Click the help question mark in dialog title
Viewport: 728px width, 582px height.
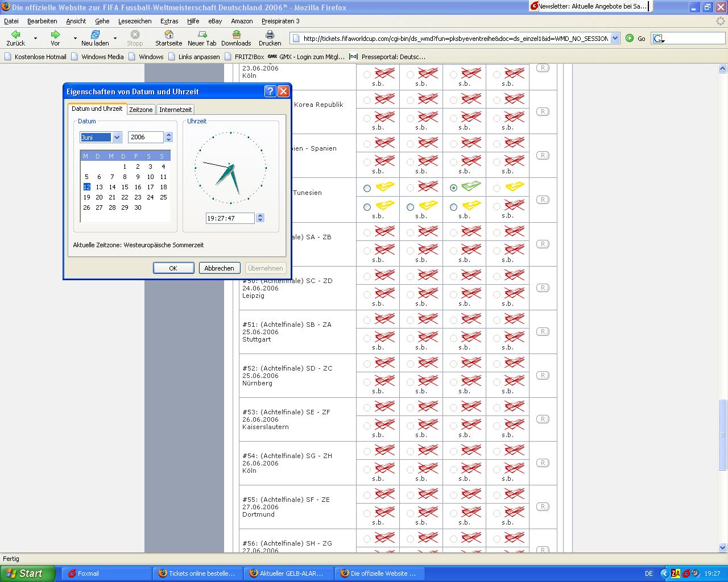pos(271,92)
